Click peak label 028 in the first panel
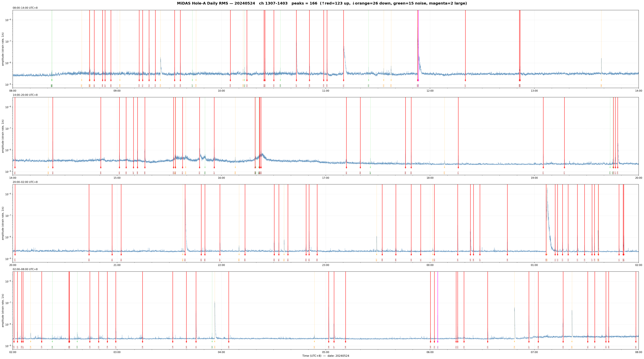Image resolution: width=644 pixels, height=359 pixels. (309, 86)
